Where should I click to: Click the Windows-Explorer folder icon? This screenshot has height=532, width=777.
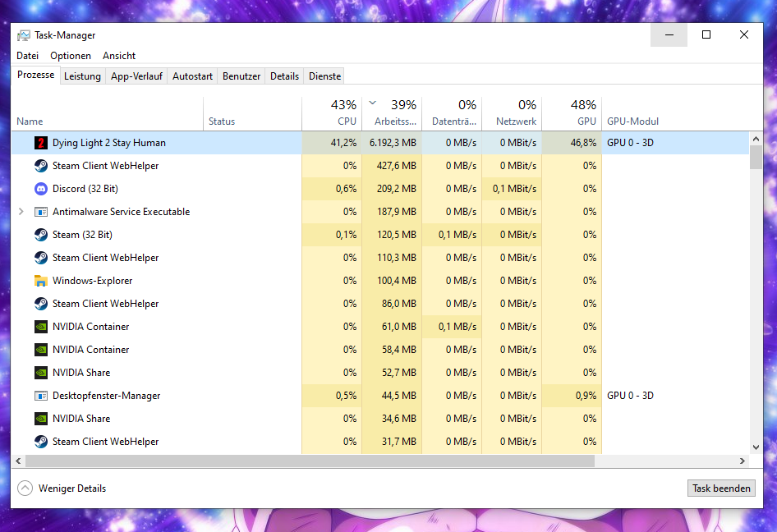point(40,281)
